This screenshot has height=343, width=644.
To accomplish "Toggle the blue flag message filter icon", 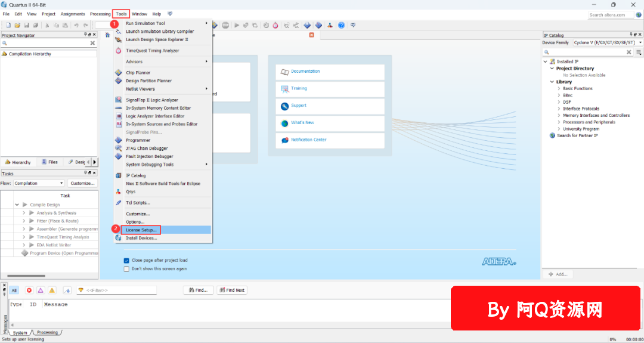I will (68, 290).
